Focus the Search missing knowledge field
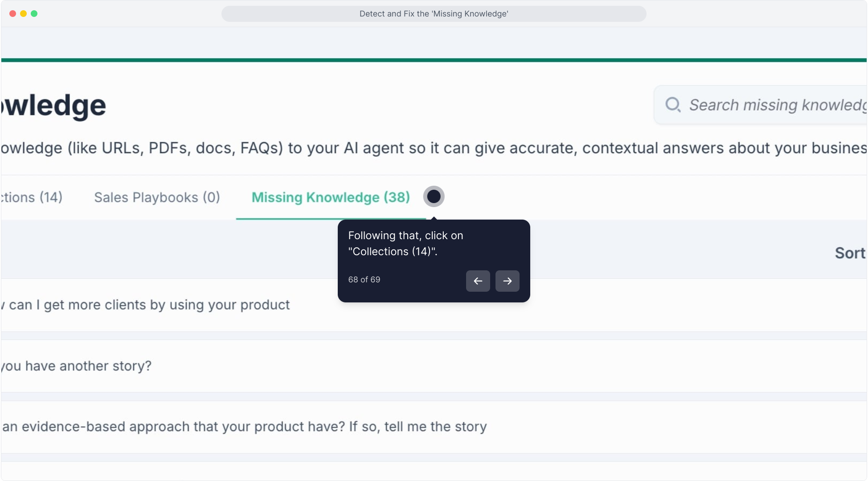Screen dimensions: 868x481 click(x=775, y=105)
